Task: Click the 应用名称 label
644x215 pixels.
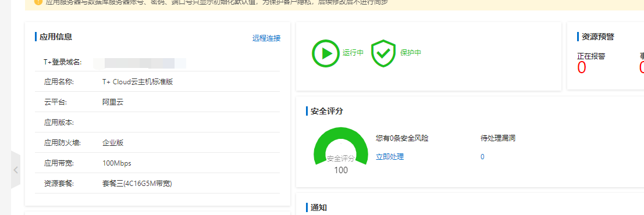Action: pos(59,82)
